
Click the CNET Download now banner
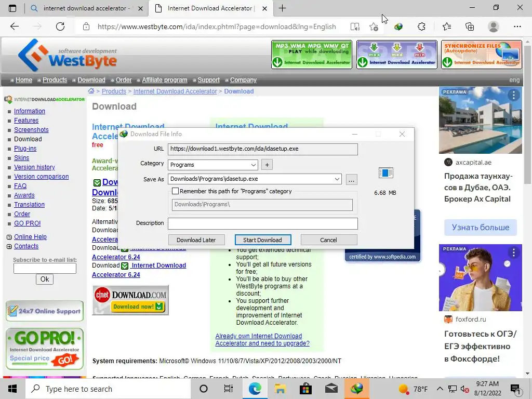pyautogui.click(x=130, y=300)
